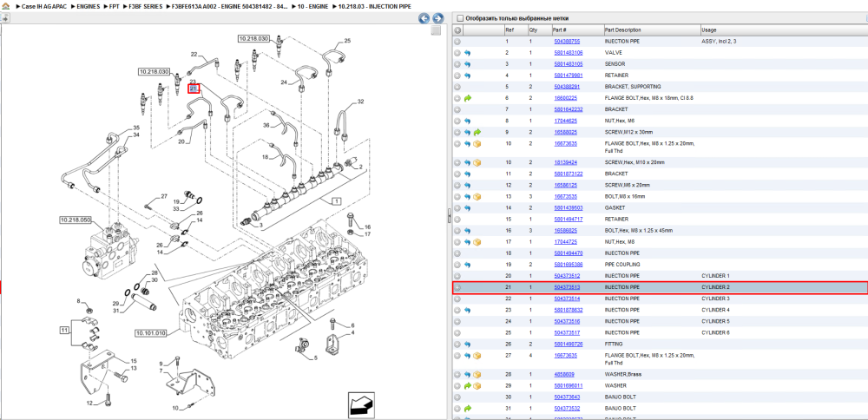Open part number link 504388755
Viewport: 868px width, 420px height.
[x=567, y=42]
